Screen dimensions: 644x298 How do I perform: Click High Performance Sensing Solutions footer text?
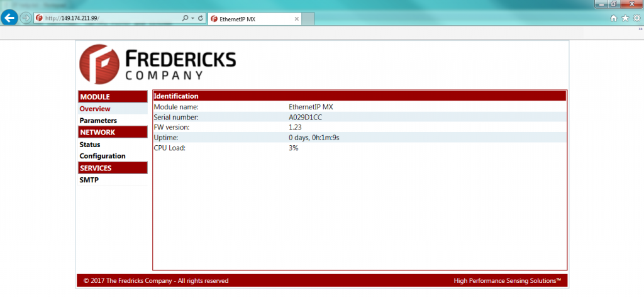tap(508, 281)
